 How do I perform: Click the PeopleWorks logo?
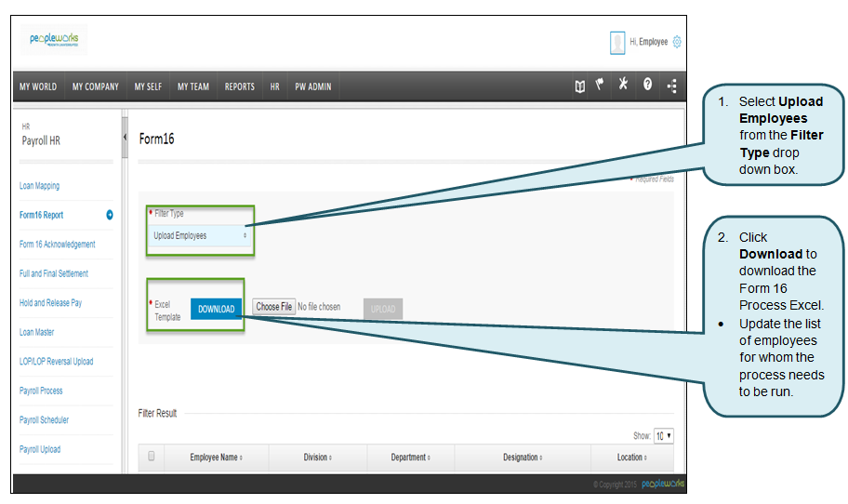coord(55,42)
